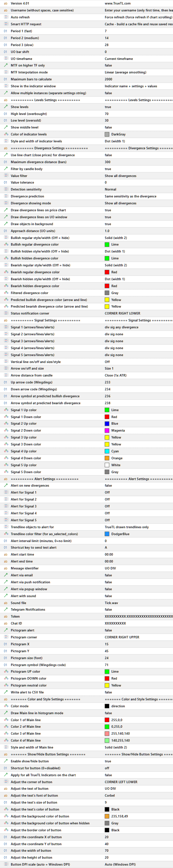Select 'CORNER RIGHT LOWER' status notification value
This screenshot has width=173, height=868.
122,313
